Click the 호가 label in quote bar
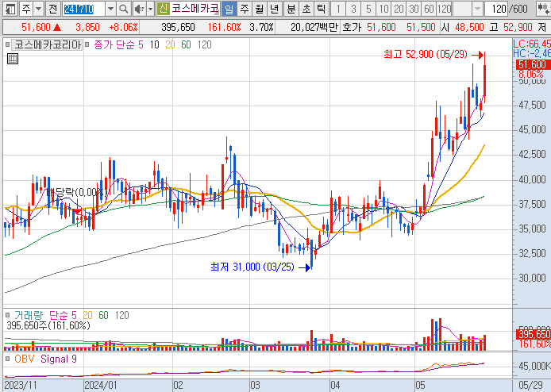This screenshot has height=392, width=551. 352,27
